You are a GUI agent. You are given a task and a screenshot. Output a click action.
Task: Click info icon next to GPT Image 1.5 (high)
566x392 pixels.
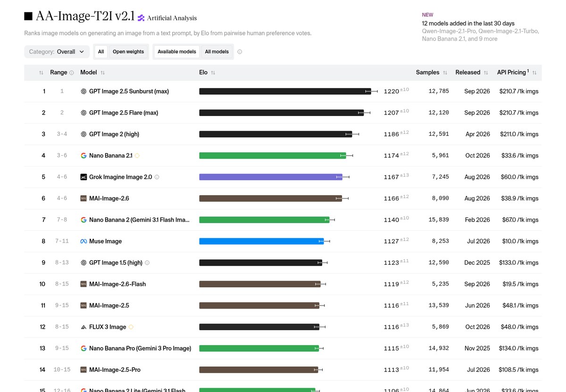point(147,263)
